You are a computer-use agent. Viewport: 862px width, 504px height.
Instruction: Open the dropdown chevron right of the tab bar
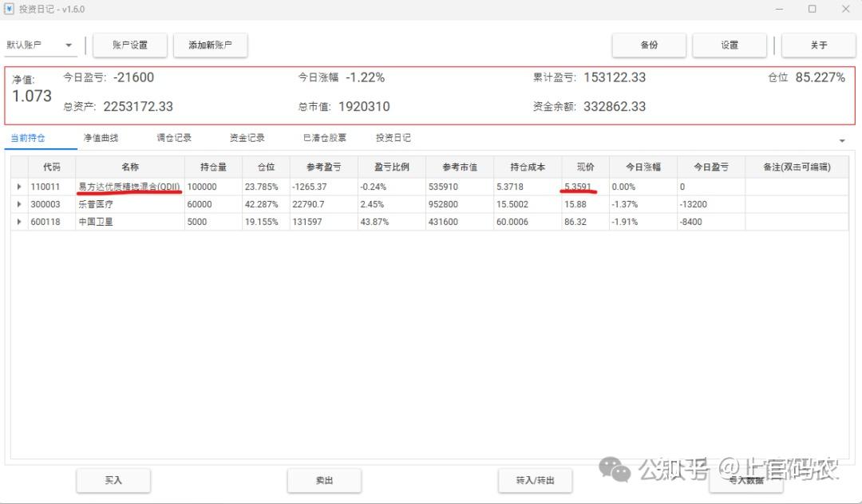(x=842, y=139)
